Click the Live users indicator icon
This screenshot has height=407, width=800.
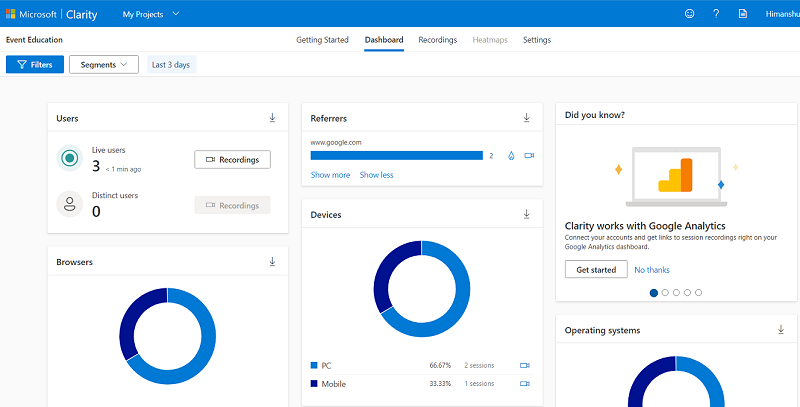70,158
